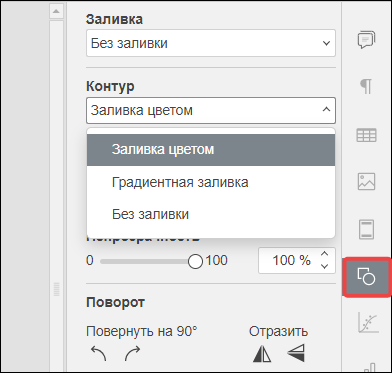Open header and footer settings icon
The height and width of the screenshot is (373, 392).
point(366,229)
